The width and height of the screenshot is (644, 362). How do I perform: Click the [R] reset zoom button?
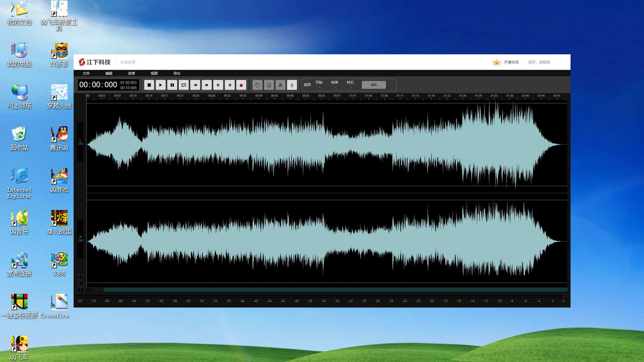tap(97, 290)
